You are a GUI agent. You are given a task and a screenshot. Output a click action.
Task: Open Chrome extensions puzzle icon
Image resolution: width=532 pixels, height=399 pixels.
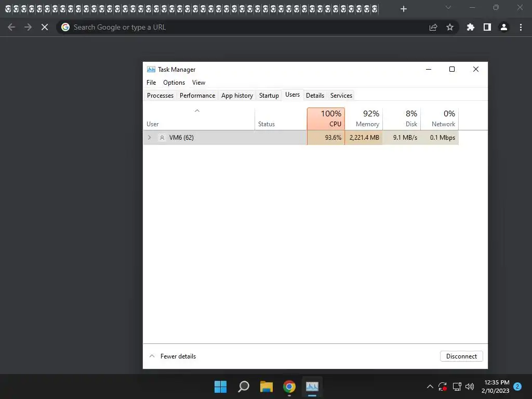coord(471,27)
